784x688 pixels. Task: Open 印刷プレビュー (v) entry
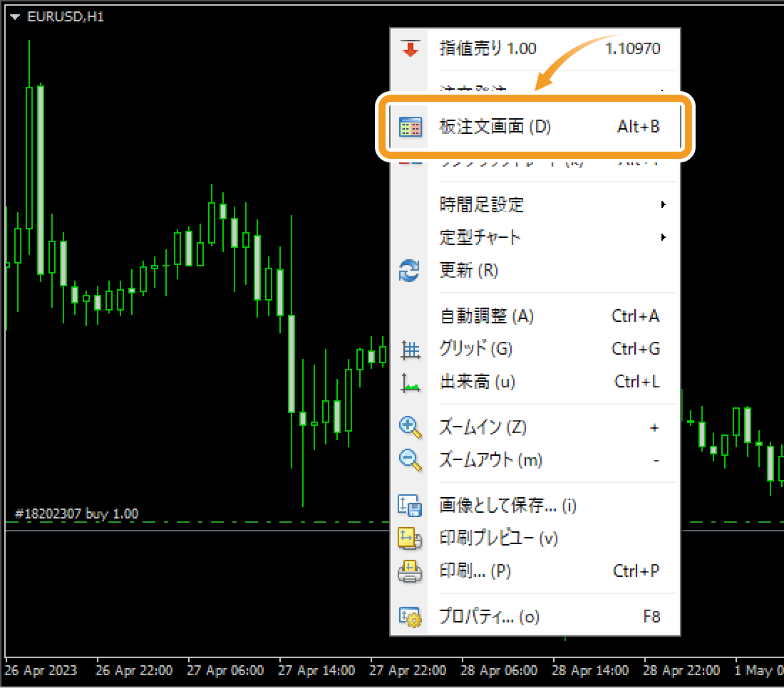click(535, 538)
